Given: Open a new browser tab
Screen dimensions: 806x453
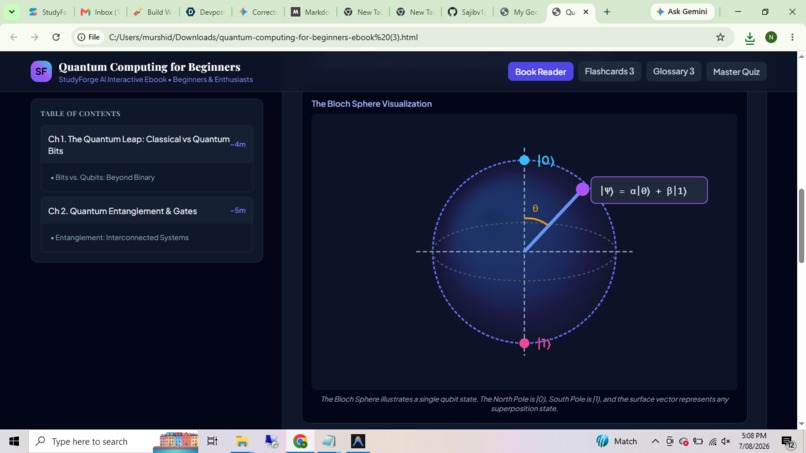Looking at the screenshot, I should (x=607, y=12).
